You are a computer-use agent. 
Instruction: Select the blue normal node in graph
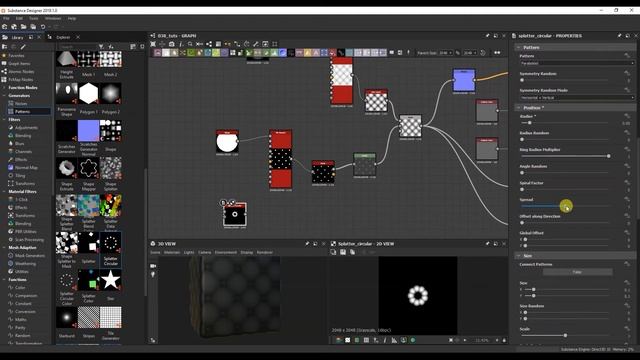[464, 80]
